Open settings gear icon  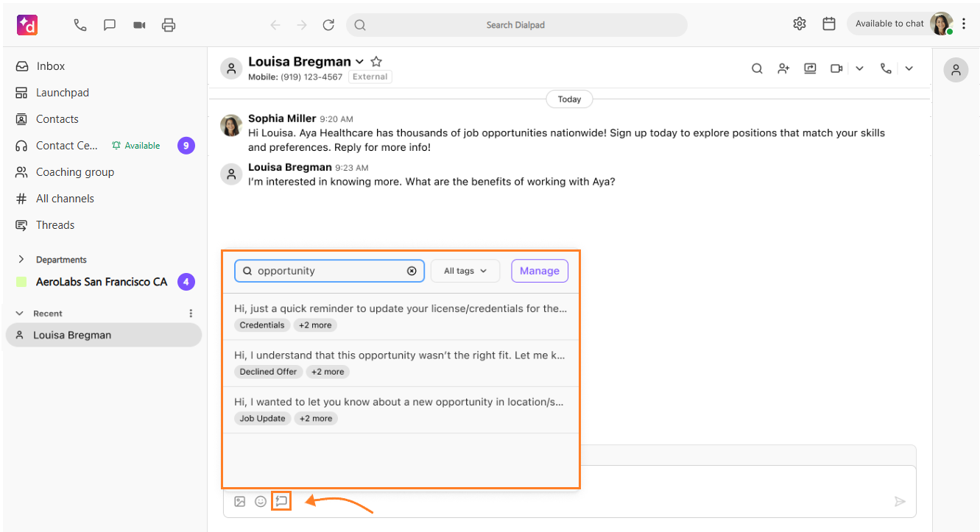pyautogui.click(x=800, y=24)
